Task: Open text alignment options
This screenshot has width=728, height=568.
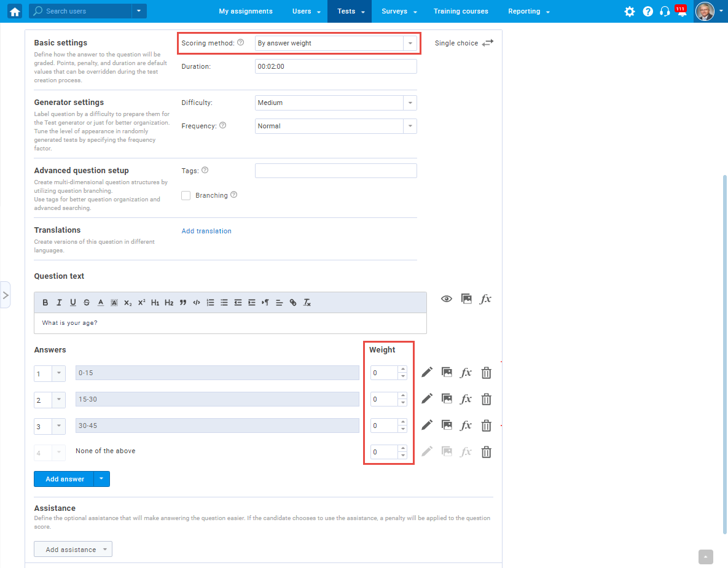Action: tap(279, 303)
